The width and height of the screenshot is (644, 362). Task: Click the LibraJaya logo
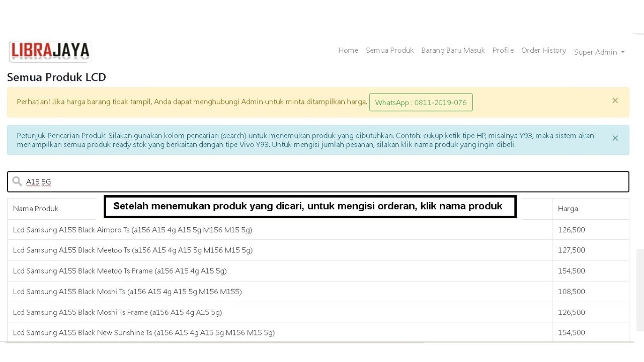[50, 51]
